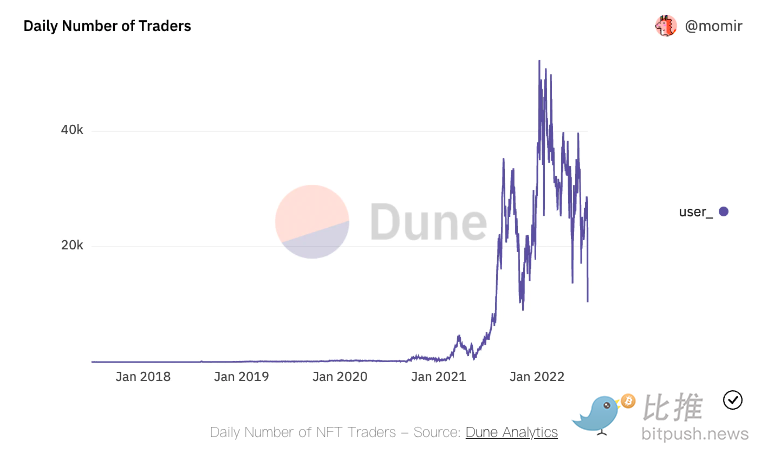The width and height of the screenshot is (769, 461).
Task: Open the @momir author profile link
Action: 712,27
